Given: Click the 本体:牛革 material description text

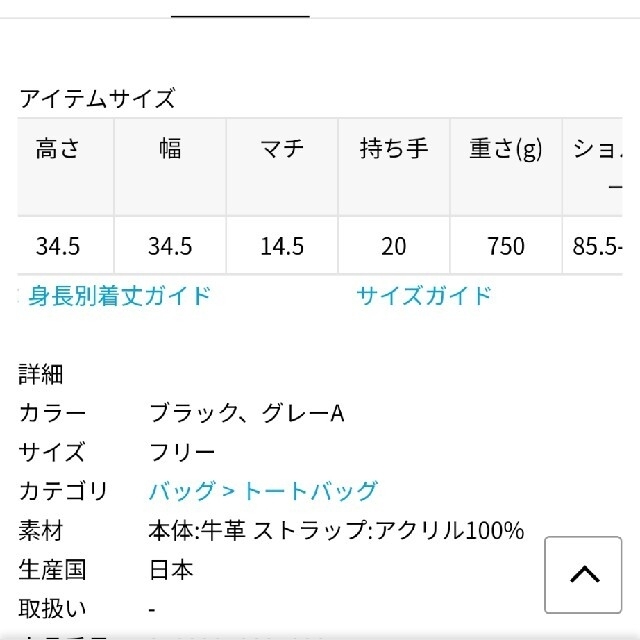Looking at the screenshot, I should 197,530.
